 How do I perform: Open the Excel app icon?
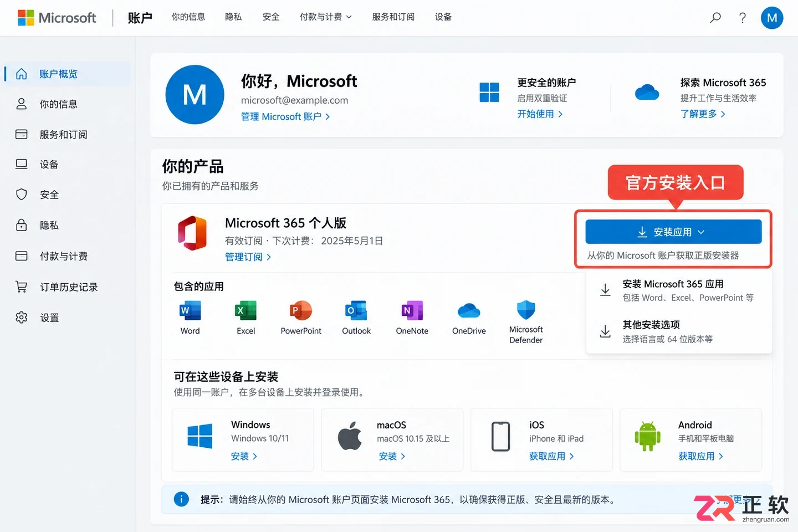[245, 311]
